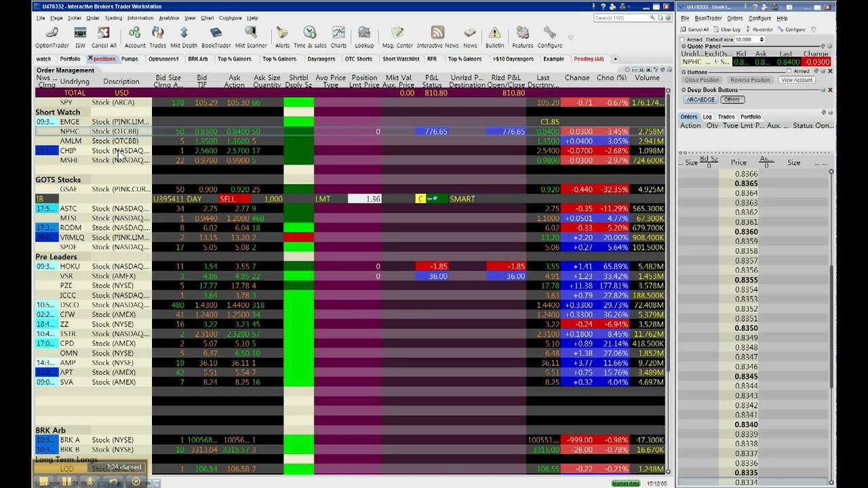Select the BRK A ticker row

click(x=349, y=440)
